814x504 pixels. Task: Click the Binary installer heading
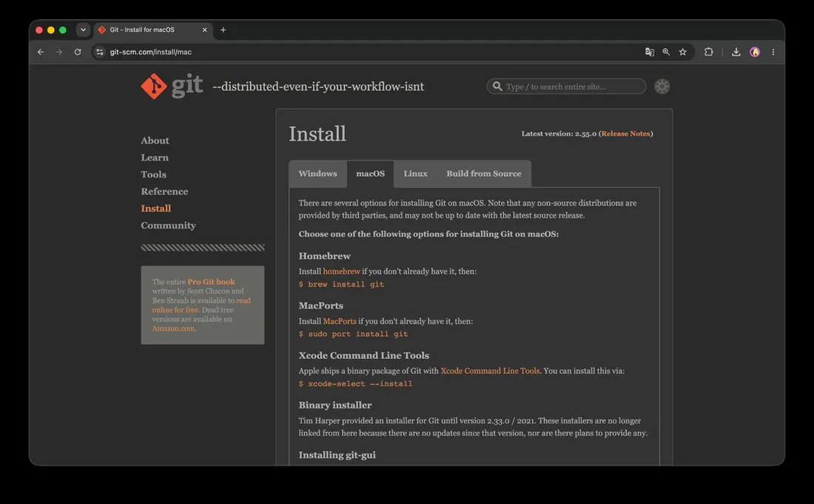[335, 406]
